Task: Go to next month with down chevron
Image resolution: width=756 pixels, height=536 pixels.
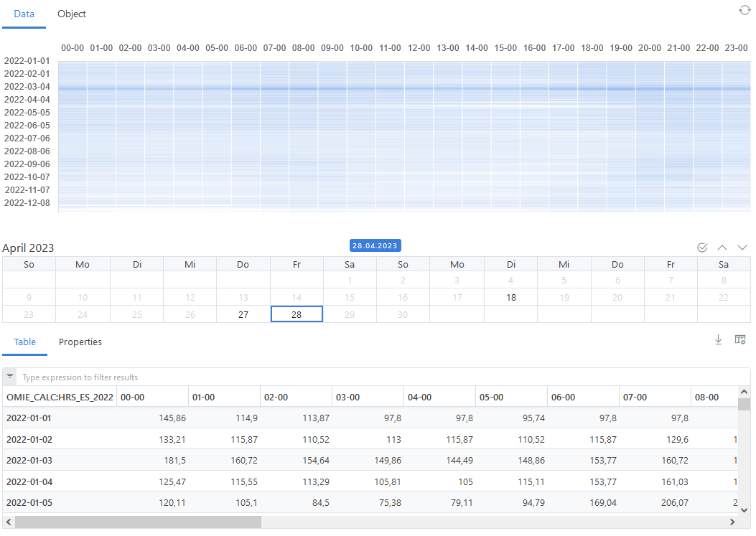Action: pos(742,248)
